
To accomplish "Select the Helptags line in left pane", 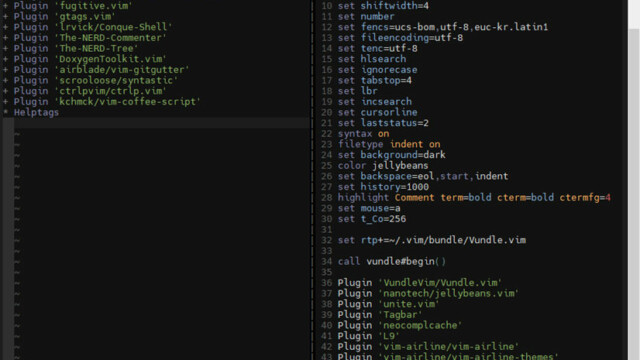I will 36,112.
